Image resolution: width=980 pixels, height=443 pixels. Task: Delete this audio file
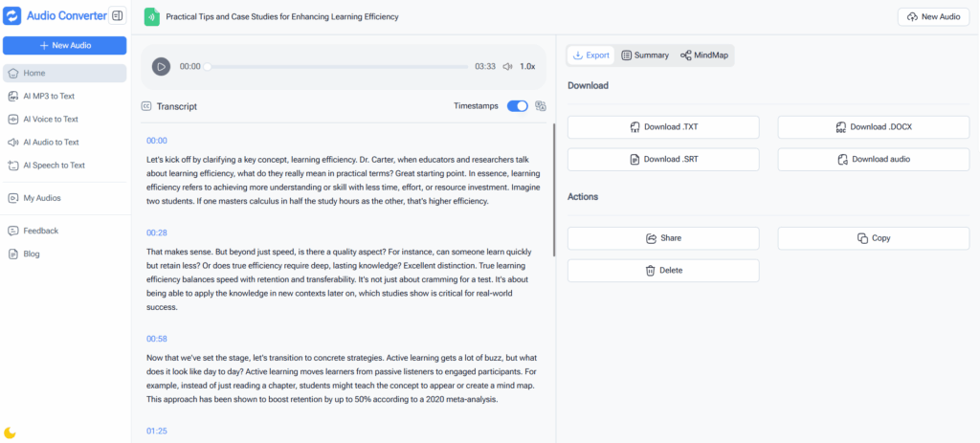pyautogui.click(x=663, y=271)
